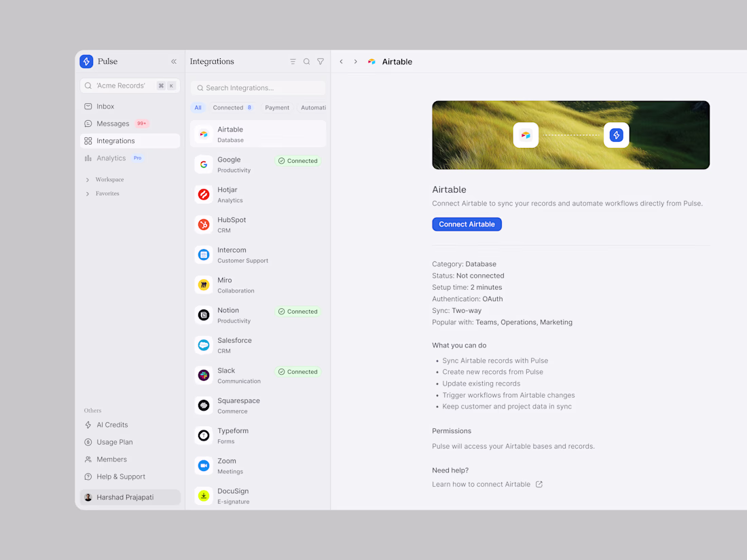This screenshot has width=747, height=560.
Task: Select the Salesforce integration name
Action: coord(234,341)
